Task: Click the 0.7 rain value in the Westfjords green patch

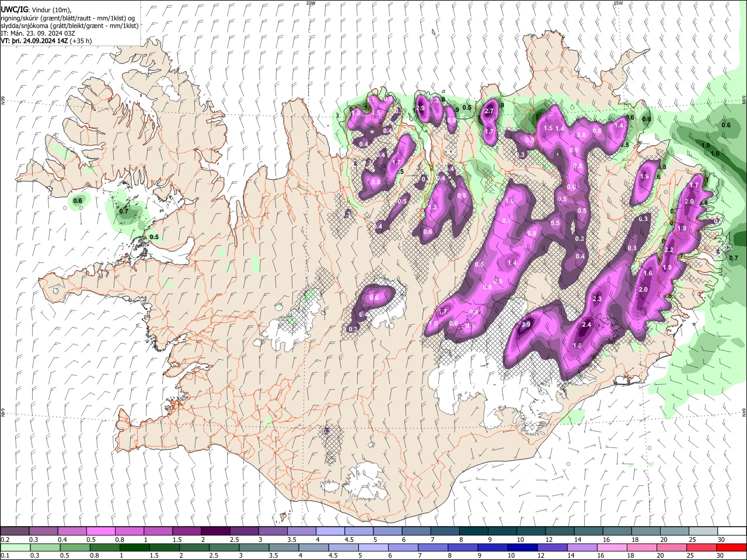Action: 123,211
